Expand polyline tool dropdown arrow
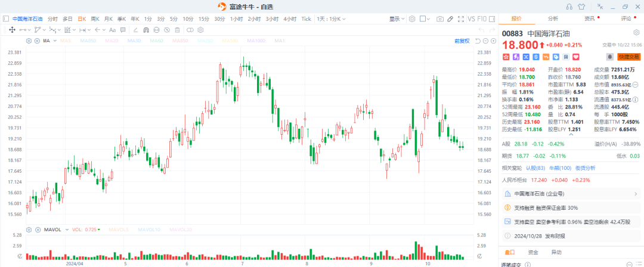 [44, 30]
